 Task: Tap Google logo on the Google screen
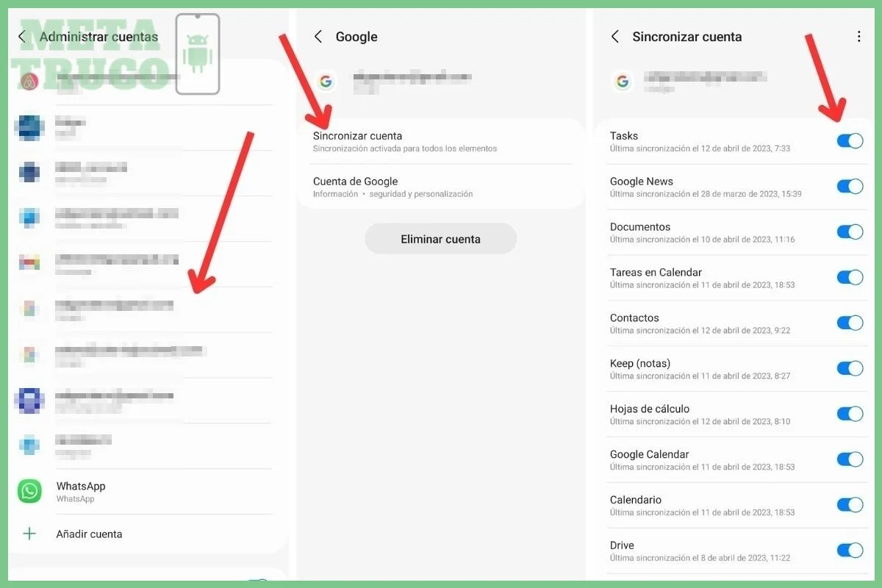click(326, 82)
